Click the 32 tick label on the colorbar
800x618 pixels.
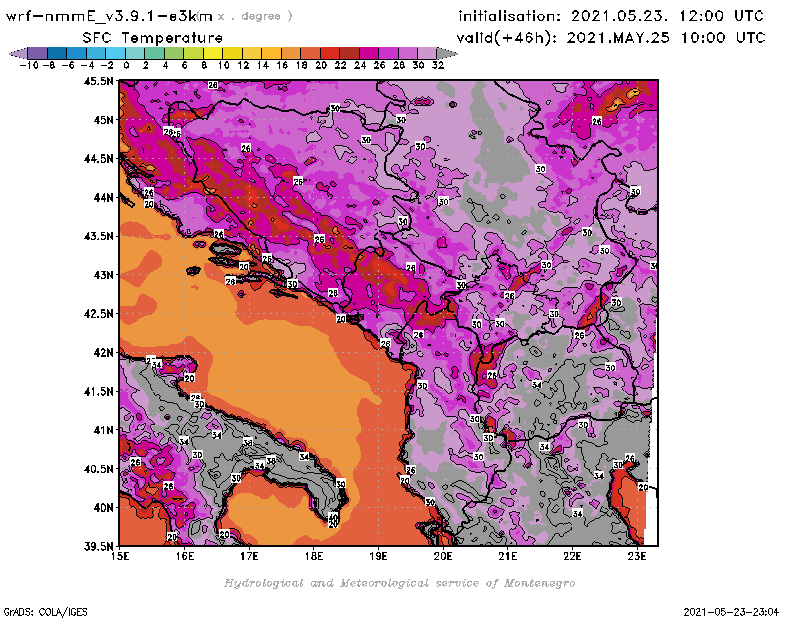438,65
